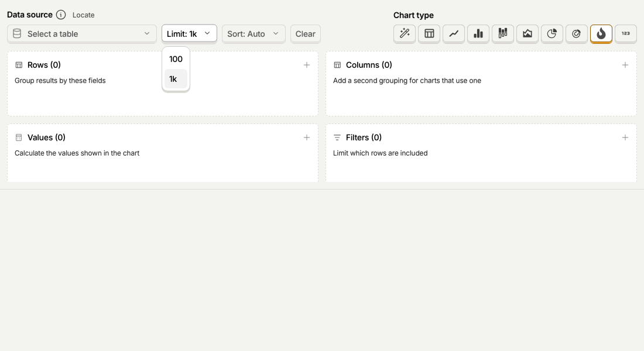644x351 pixels.
Task: Select the donut chart type
Action: tap(577, 34)
